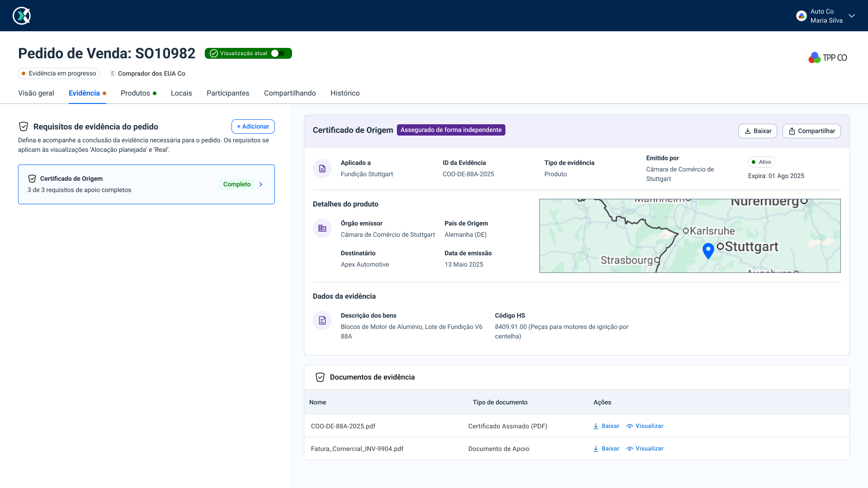Click the app logo in header
The height and width of the screenshot is (488, 868).
click(x=22, y=16)
